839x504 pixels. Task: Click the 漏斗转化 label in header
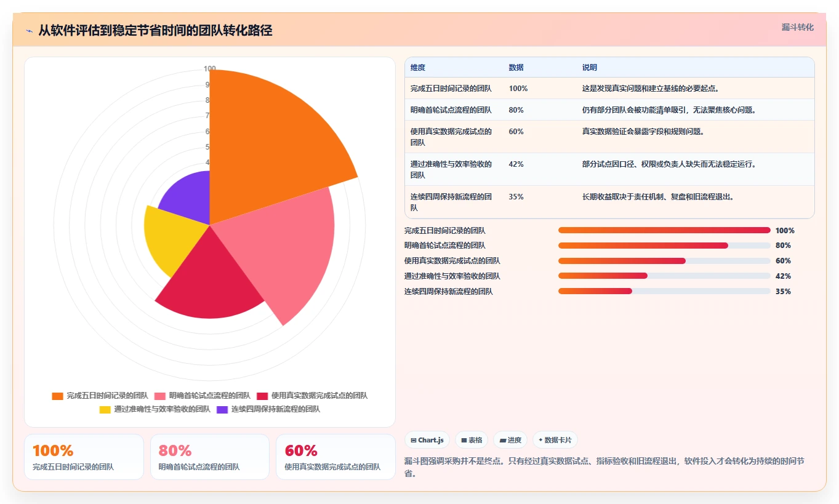797,28
